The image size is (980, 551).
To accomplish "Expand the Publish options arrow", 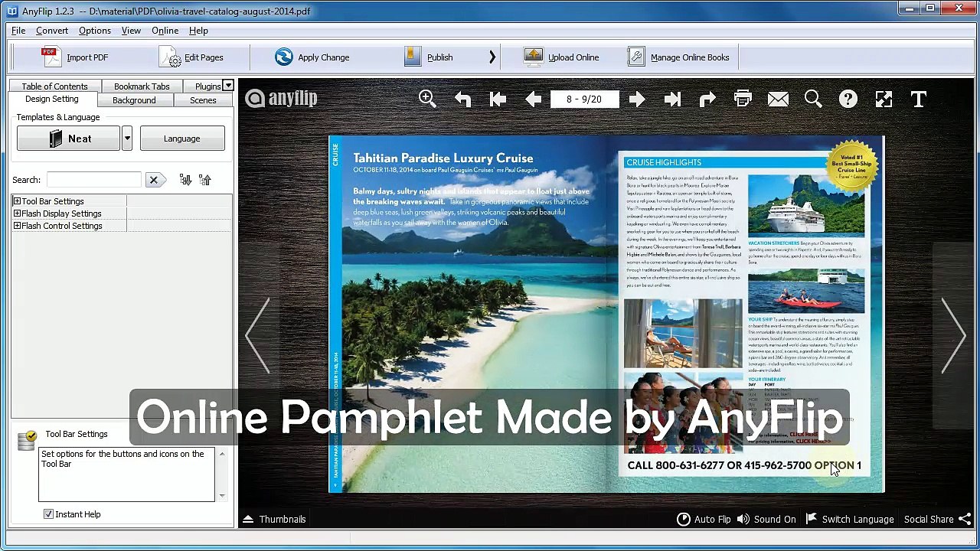I will tap(492, 57).
